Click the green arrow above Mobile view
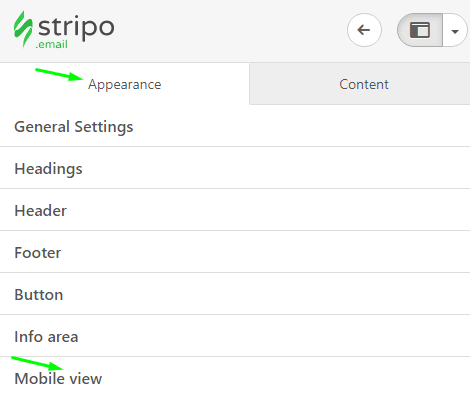This screenshot has height=396, width=470. tap(37, 363)
